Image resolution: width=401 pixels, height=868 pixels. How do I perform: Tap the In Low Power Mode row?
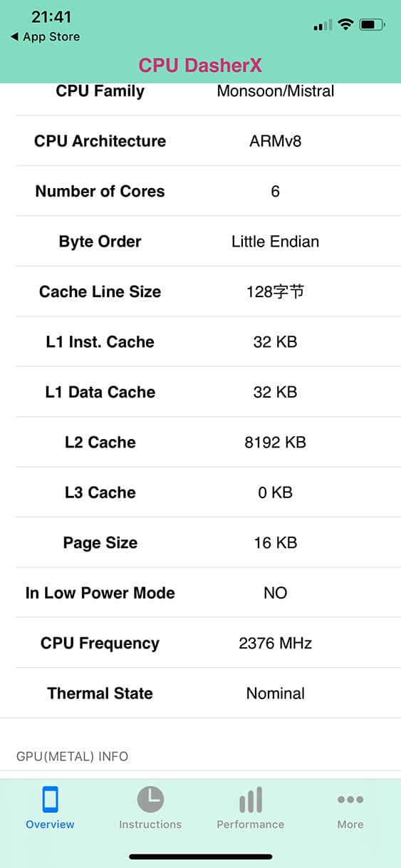click(200, 593)
